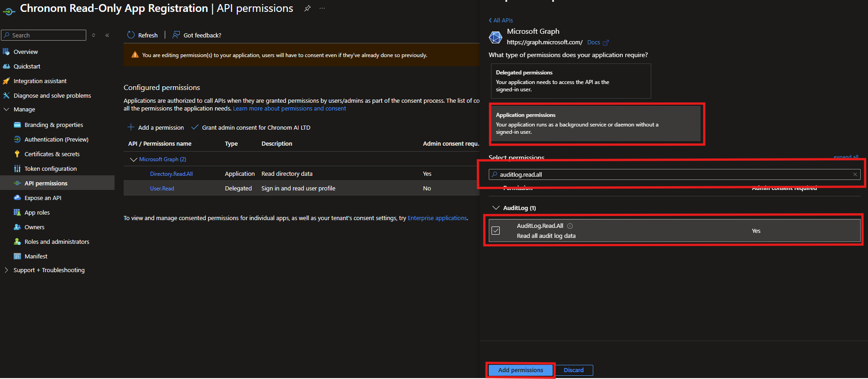Click the app registration icon beside title
This screenshot has height=379, width=868.
point(9,11)
